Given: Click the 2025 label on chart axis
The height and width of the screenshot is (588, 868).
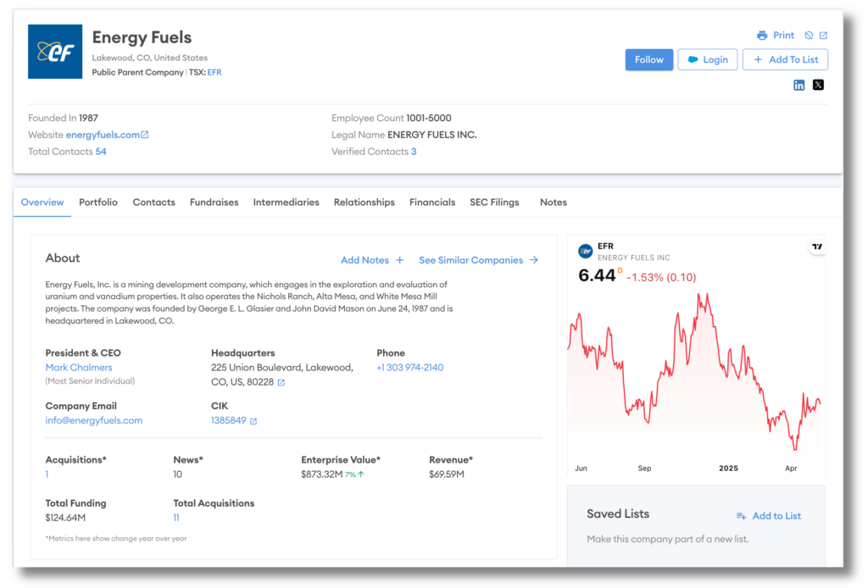Looking at the screenshot, I should [728, 469].
